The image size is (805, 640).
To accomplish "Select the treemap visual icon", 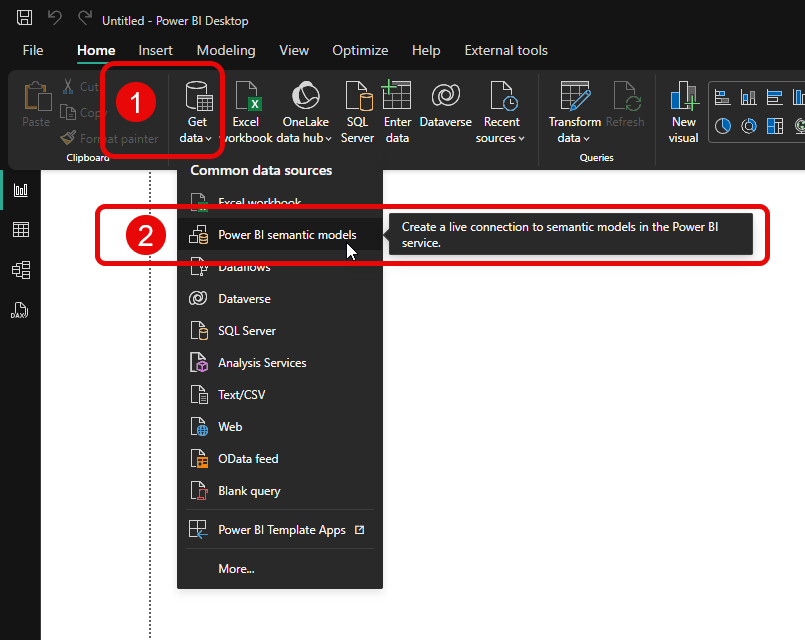I will [x=774, y=126].
